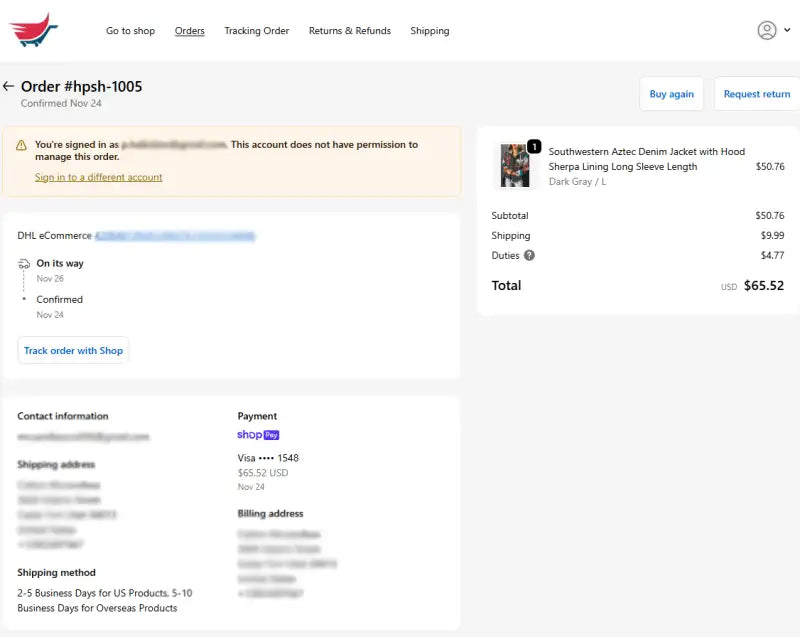Click the Buy again button
The width and height of the screenshot is (800, 637).
click(x=671, y=93)
